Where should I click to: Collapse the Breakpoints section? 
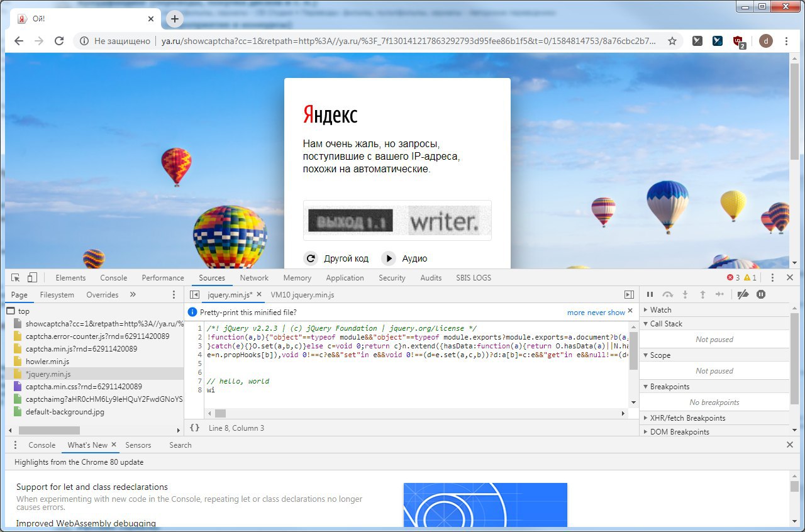(715, 386)
